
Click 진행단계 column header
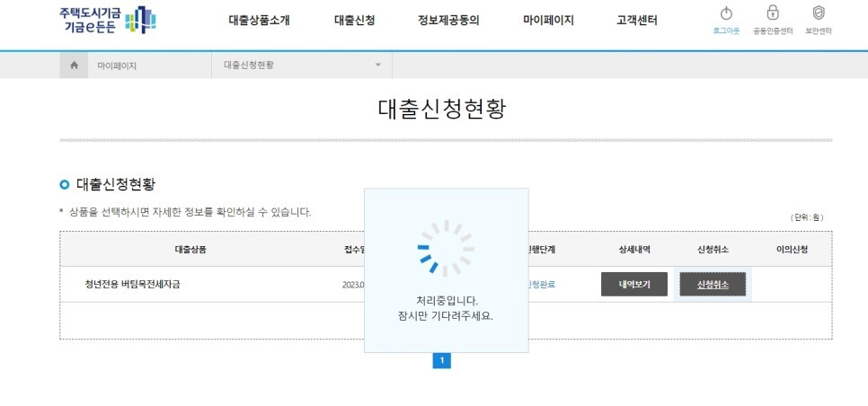click(542, 250)
